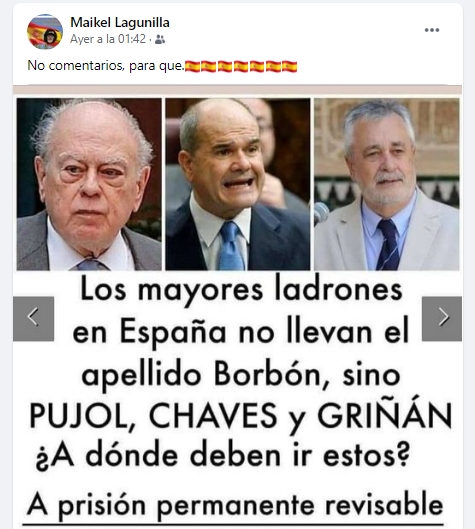Click the '¿A dónde deben ir estos?' question
475x529 pixels.
pyautogui.click(x=223, y=455)
